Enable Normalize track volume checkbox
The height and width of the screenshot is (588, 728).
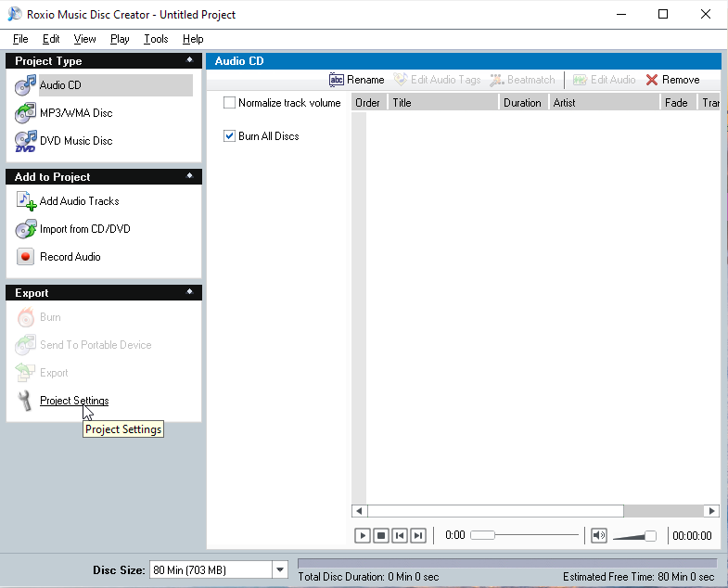point(229,103)
